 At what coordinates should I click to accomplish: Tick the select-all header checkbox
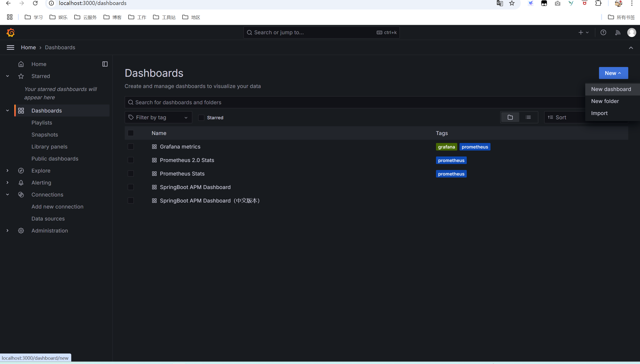(131, 133)
